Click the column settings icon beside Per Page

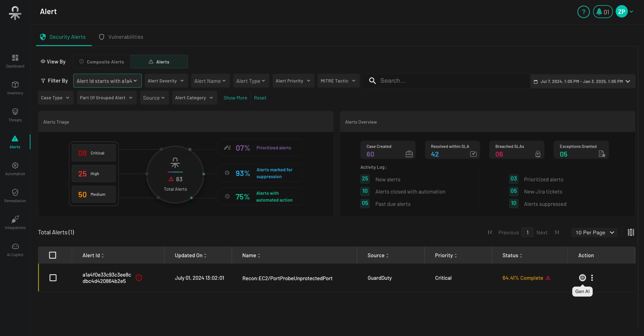point(631,232)
